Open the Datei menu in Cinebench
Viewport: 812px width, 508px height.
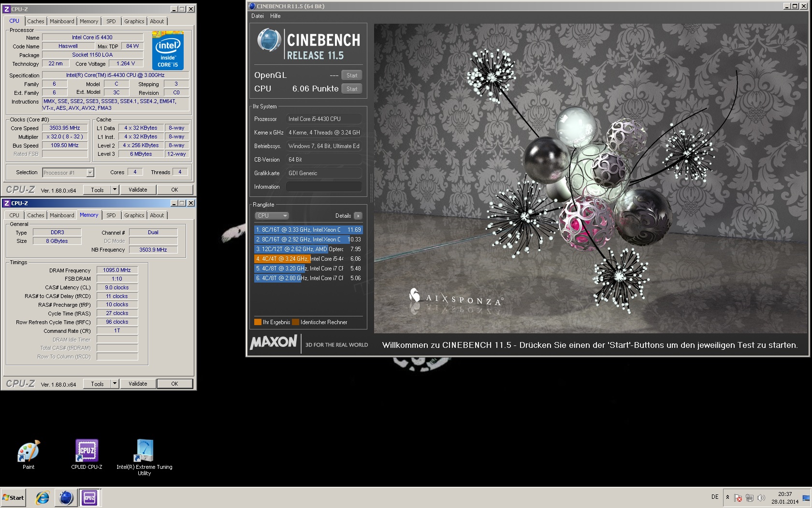(x=258, y=16)
